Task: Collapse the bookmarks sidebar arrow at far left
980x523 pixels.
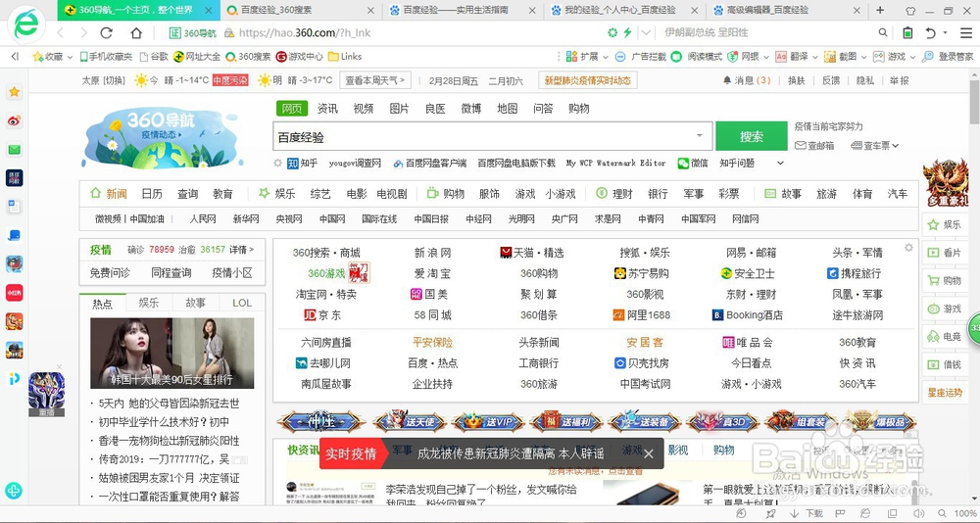Action: 15,56
